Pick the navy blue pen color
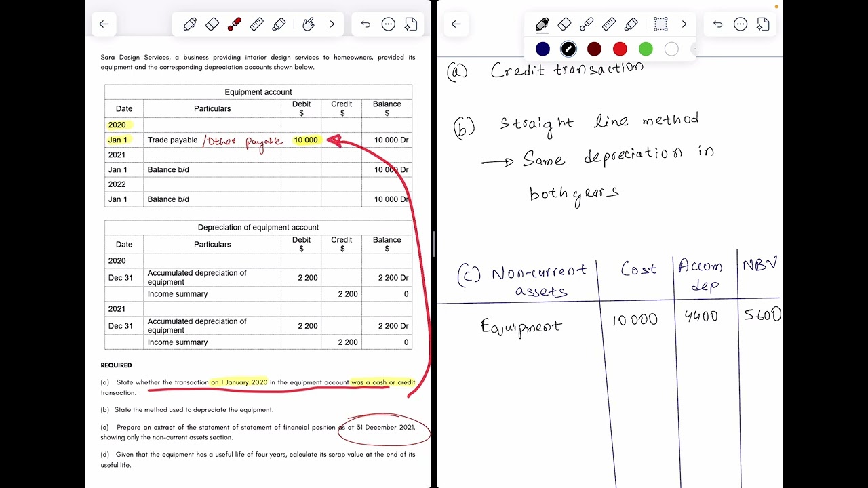This screenshot has height=488, width=868. 542,49
